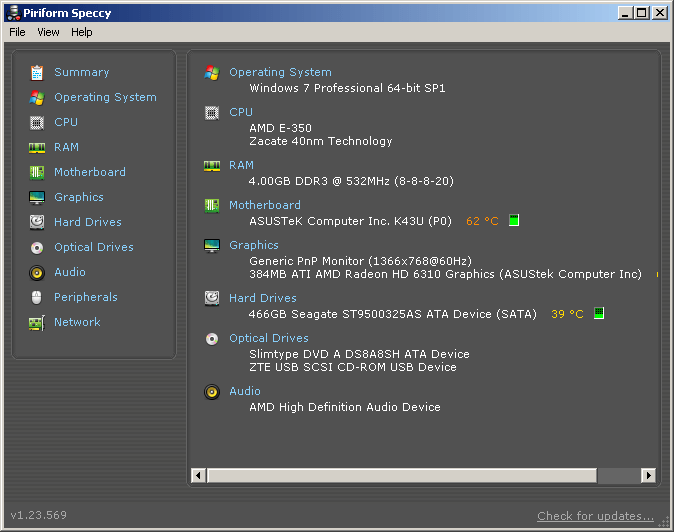Image resolution: width=674 pixels, height=532 pixels.
Task: Click the Optical Drives disc icon in the summary pane
Action: [x=212, y=339]
